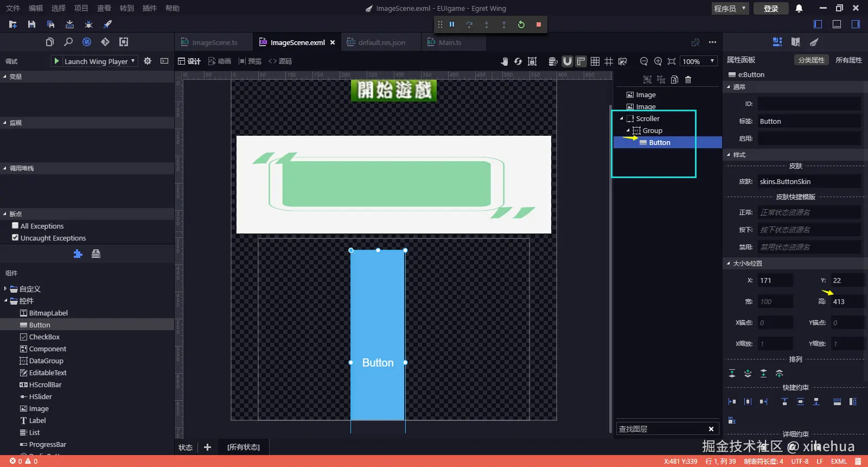Restart the debug session with green arrow
This screenshot has height=467, width=868.
pyautogui.click(x=521, y=24)
